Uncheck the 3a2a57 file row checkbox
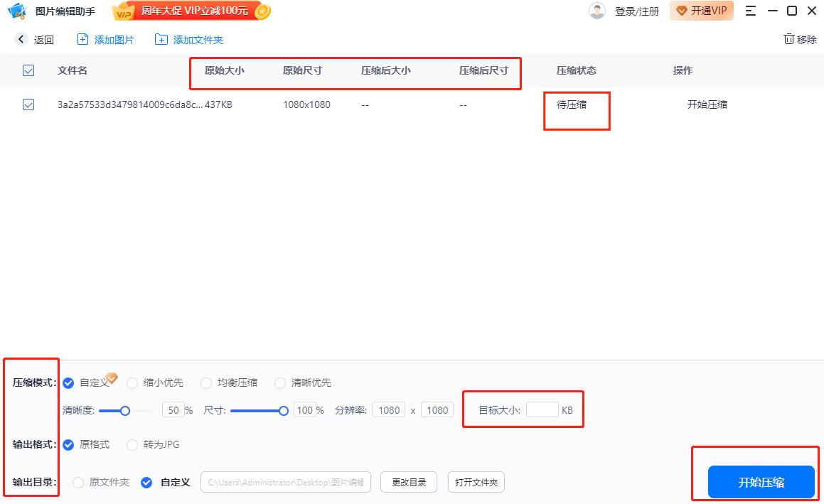The image size is (824, 504). tap(28, 104)
